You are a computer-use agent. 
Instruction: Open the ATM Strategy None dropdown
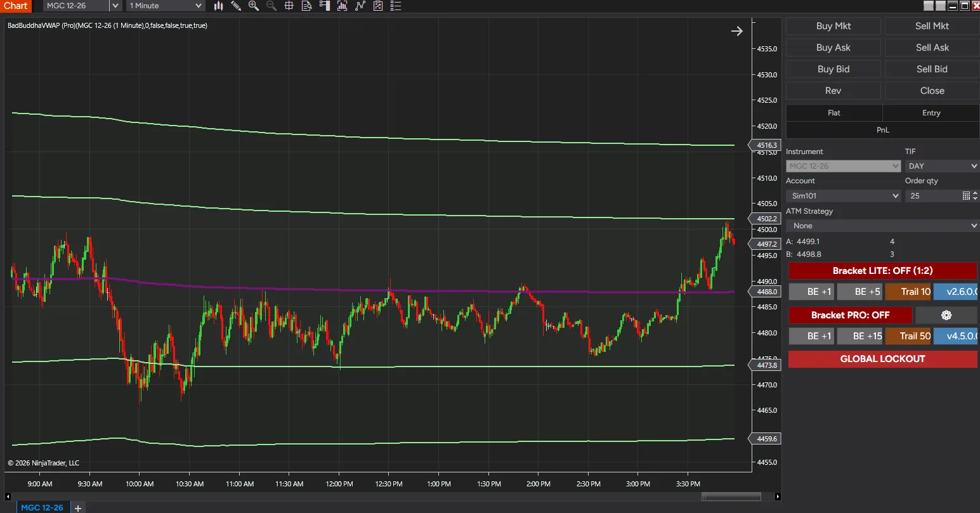(882, 226)
